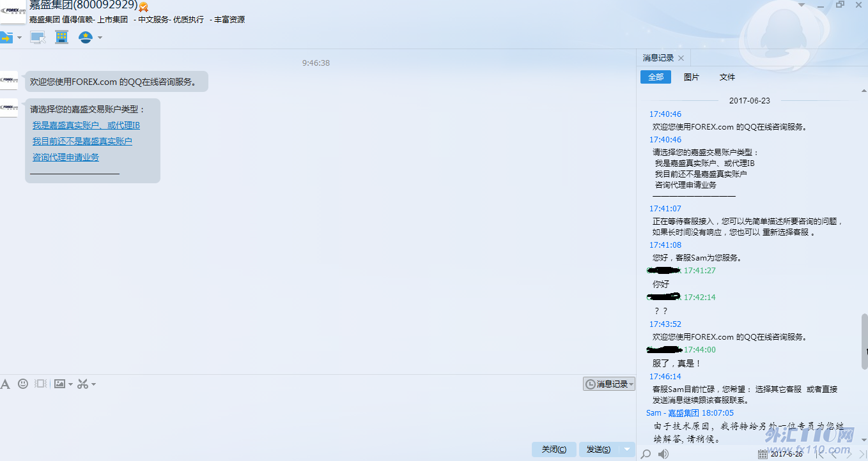The width and height of the screenshot is (868, 461).
Task: Jump to first page of history
Action: pos(819,454)
